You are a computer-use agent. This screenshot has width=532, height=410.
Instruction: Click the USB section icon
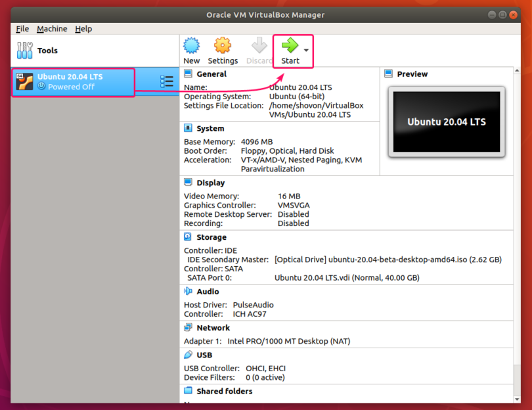click(x=188, y=355)
